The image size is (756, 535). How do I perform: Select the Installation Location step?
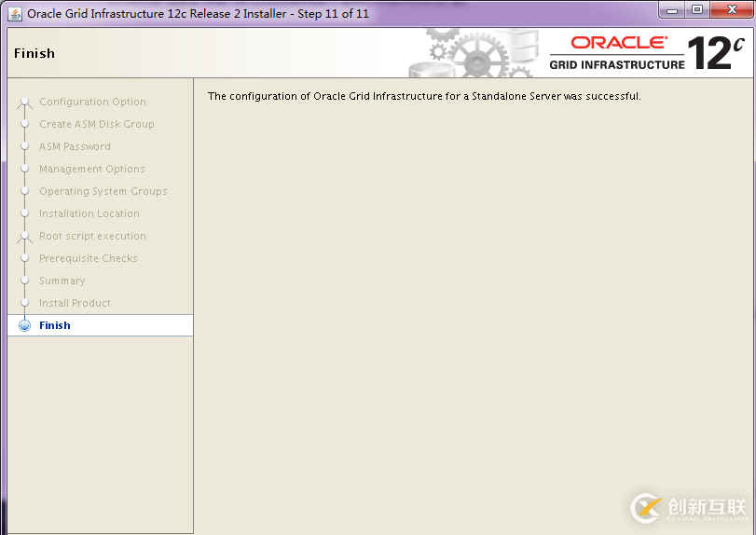89,213
